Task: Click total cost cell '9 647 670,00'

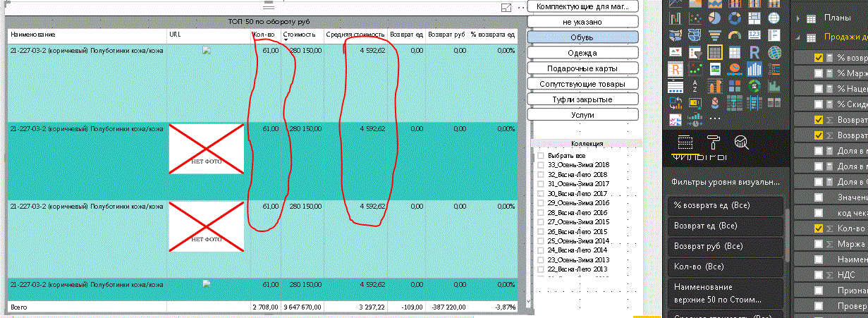Action: [x=302, y=307]
